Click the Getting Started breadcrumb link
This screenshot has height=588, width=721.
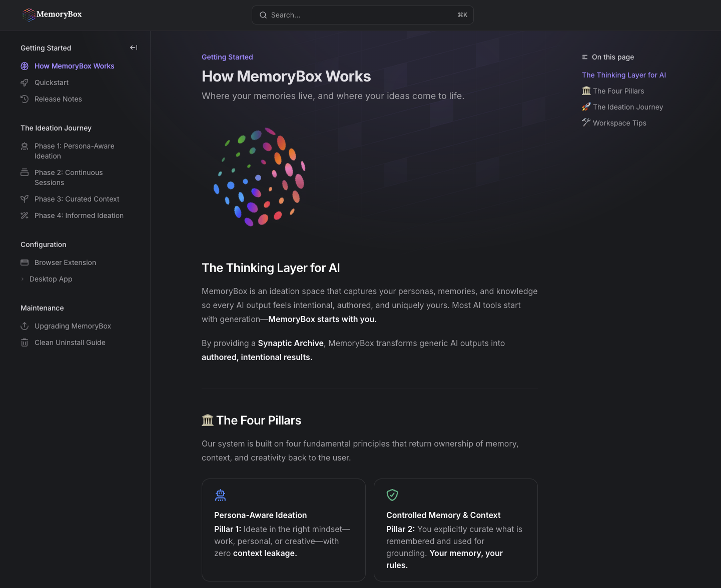click(x=227, y=57)
